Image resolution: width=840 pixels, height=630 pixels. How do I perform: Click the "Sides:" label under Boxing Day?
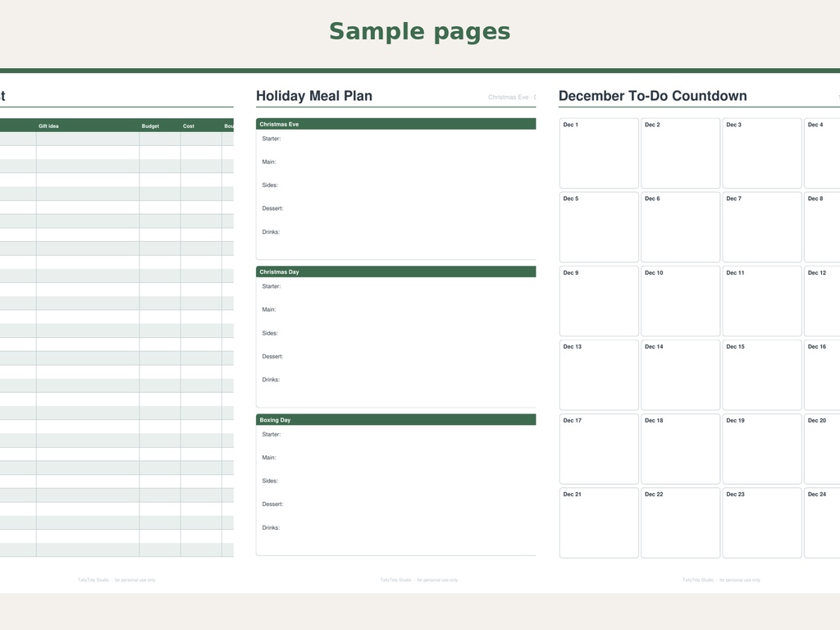click(270, 481)
